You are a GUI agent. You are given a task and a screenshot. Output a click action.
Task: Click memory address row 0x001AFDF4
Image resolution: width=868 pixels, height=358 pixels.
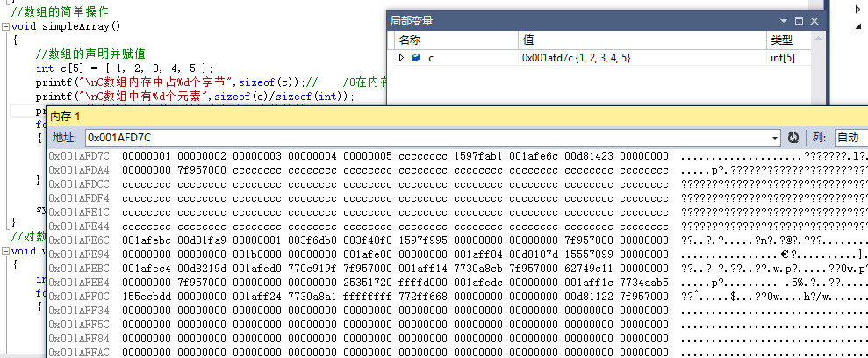coord(79,198)
